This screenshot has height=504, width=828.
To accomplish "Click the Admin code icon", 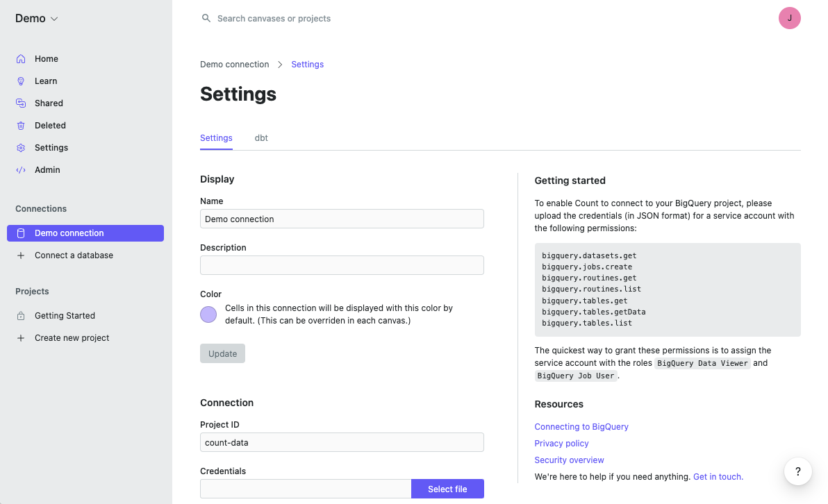I will click(x=21, y=170).
